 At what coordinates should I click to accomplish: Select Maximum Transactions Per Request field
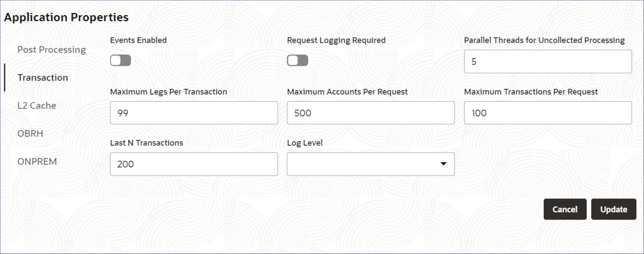pyautogui.click(x=548, y=113)
